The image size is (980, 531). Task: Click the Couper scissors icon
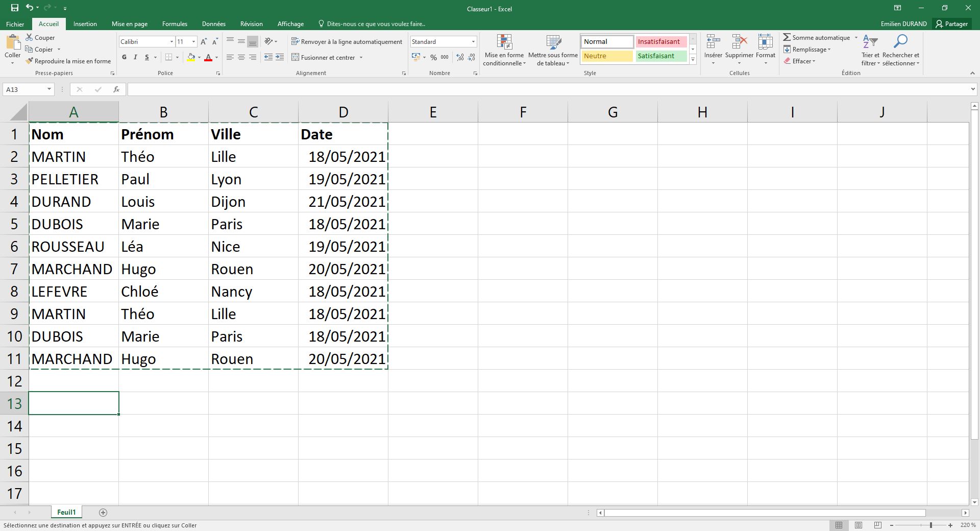pyautogui.click(x=30, y=37)
